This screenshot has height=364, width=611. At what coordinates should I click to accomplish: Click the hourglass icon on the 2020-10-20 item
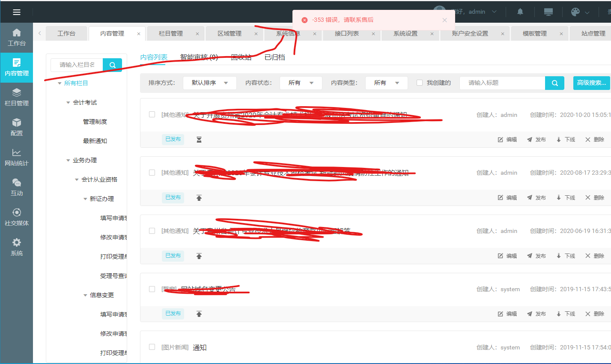click(x=199, y=140)
